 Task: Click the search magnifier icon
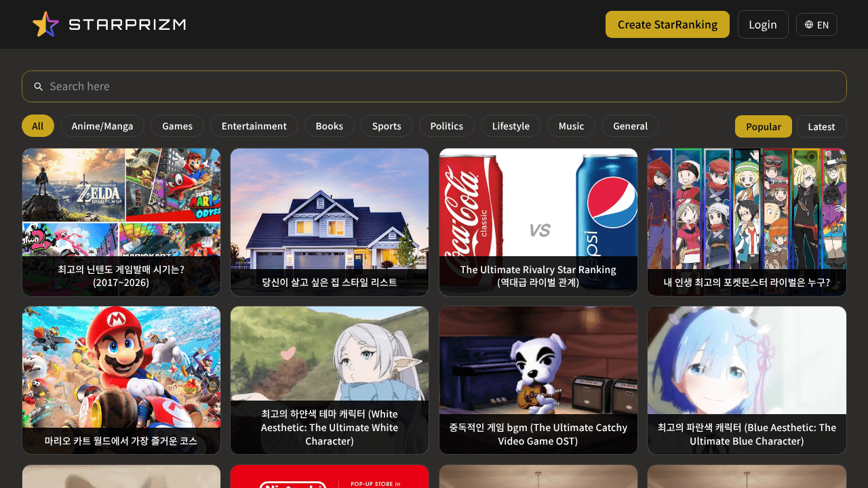point(39,87)
